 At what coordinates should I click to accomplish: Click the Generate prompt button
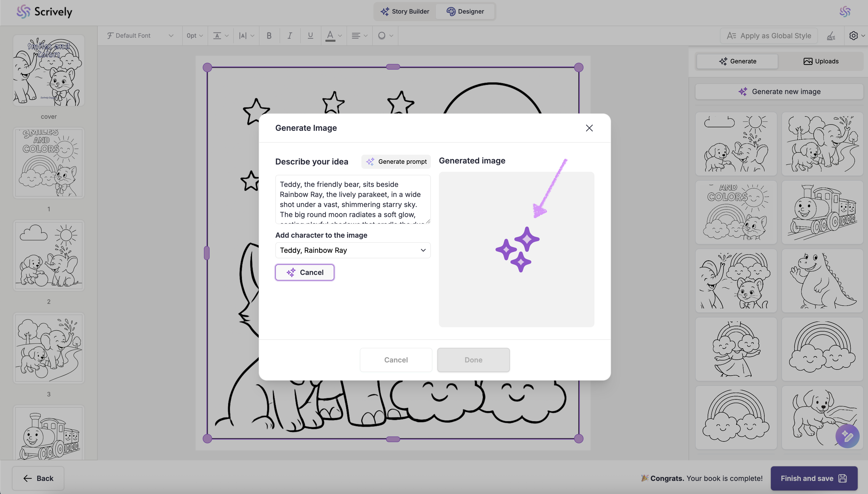(x=396, y=162)
